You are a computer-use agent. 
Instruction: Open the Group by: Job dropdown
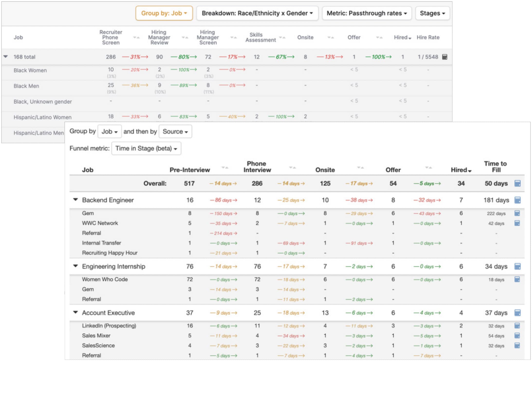(164, 13)
